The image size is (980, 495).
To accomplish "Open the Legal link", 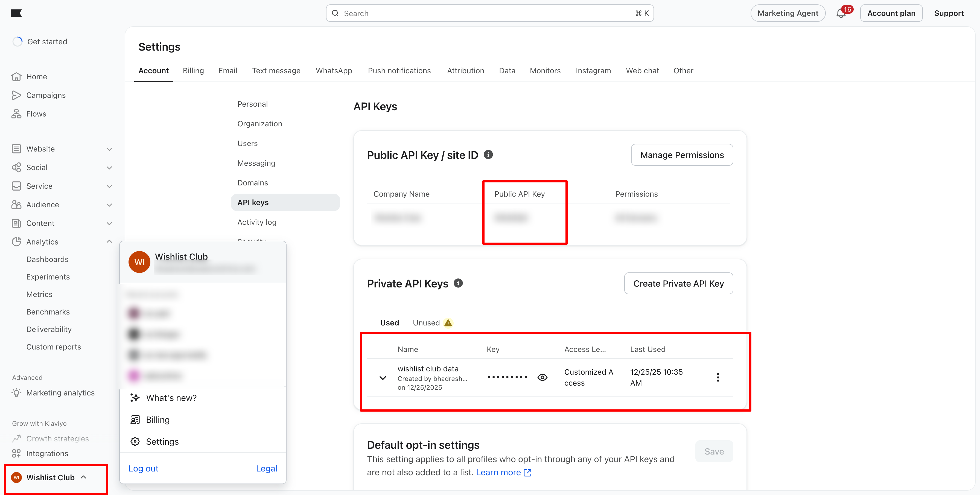I will click(x=266, y=469).
